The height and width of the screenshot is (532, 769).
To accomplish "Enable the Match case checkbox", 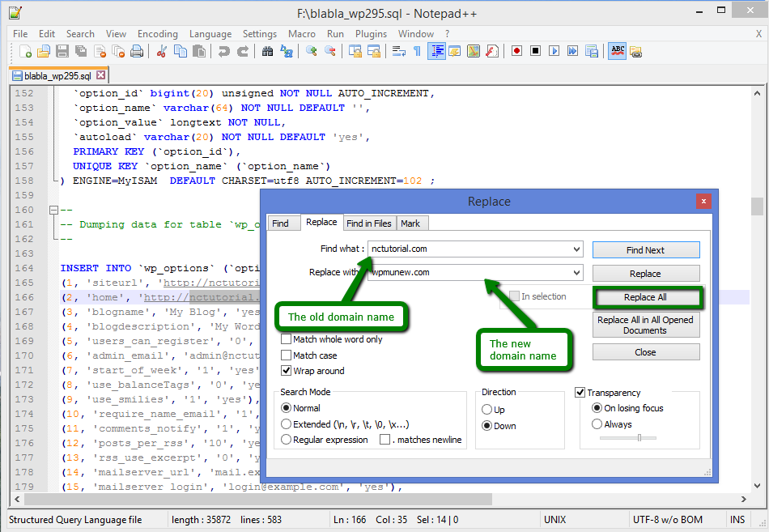I will (x=286, y=355).
